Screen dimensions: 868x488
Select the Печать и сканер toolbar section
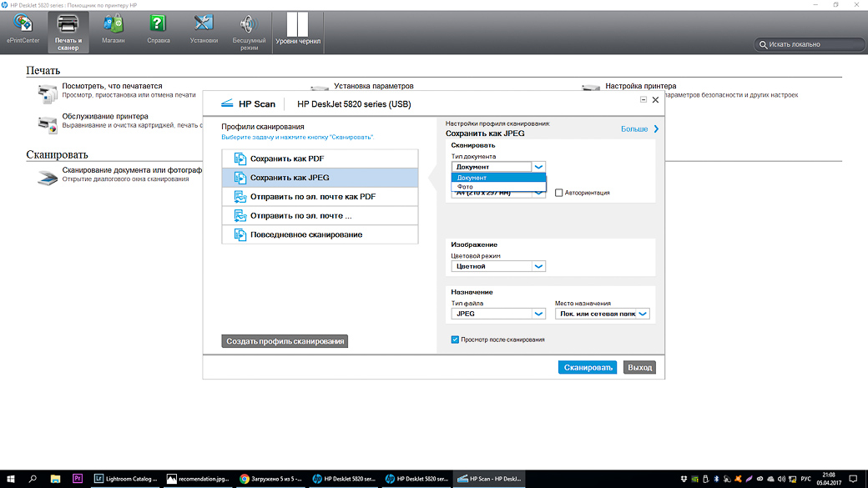pyautogui.click(x=68, y=32)
